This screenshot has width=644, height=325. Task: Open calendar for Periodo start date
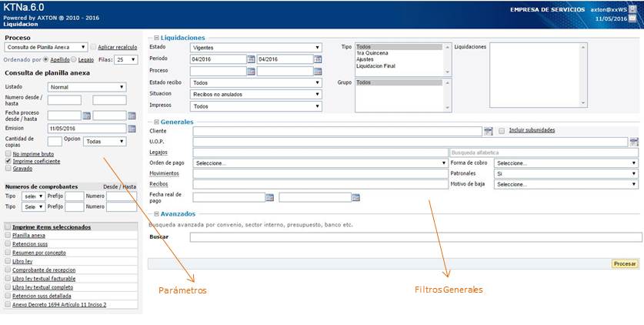(251, 59)
